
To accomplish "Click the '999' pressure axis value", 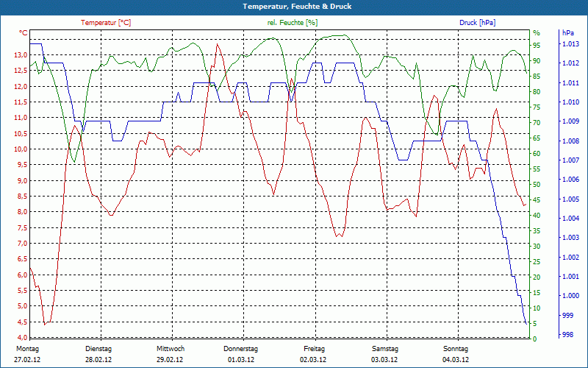I will click(567, 315).
